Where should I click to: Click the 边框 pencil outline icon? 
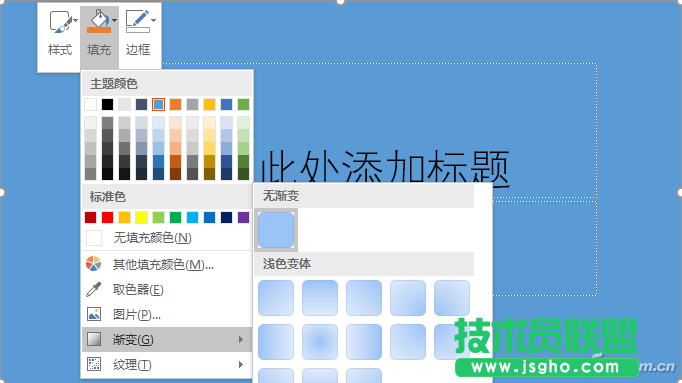pyautogui.click(x=137, y=22)
